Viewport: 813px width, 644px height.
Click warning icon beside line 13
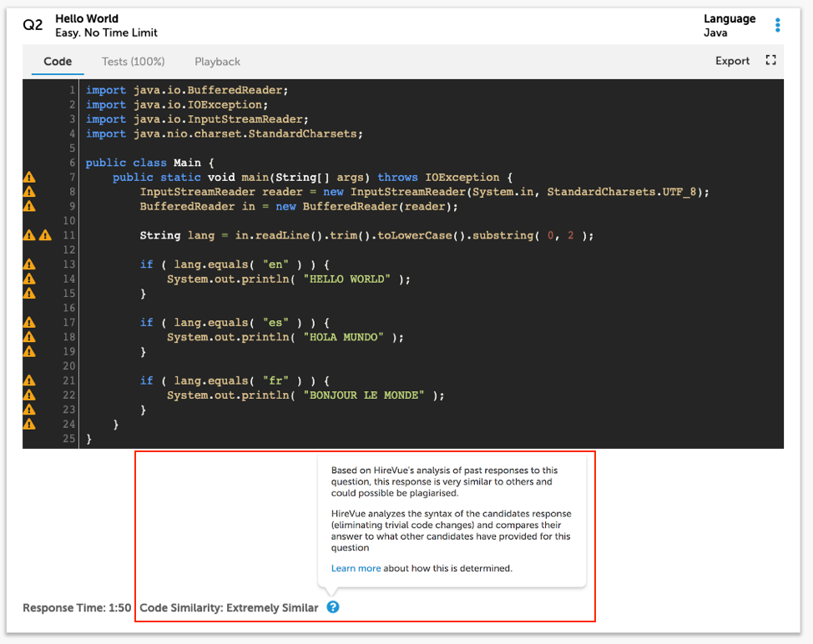[x=29, y=264]
